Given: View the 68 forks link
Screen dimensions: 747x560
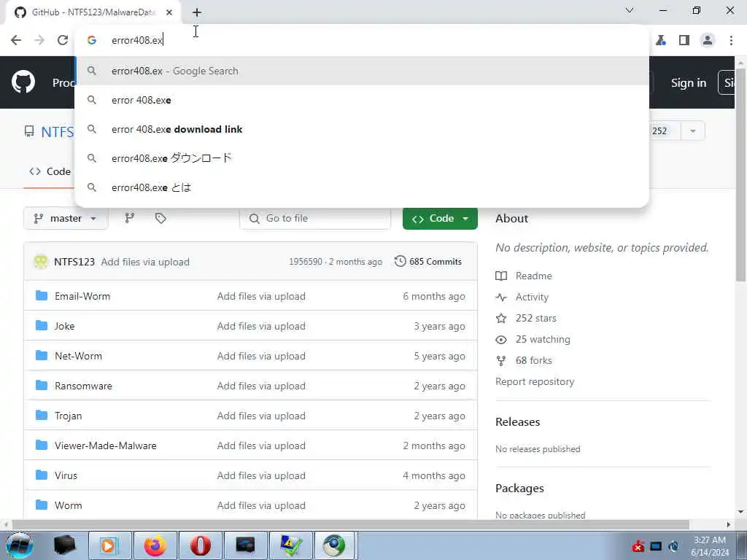Looking at the screenshot, I should point(533,360).
